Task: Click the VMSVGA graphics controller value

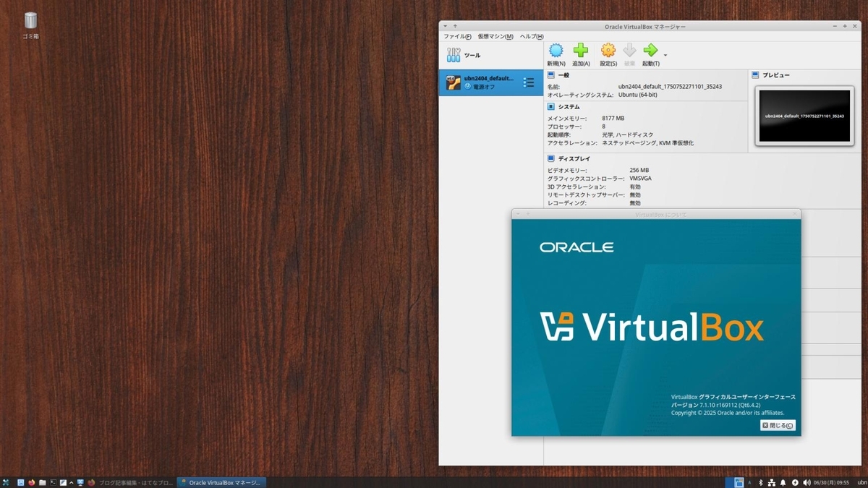Action: click(x=642, y=179)
